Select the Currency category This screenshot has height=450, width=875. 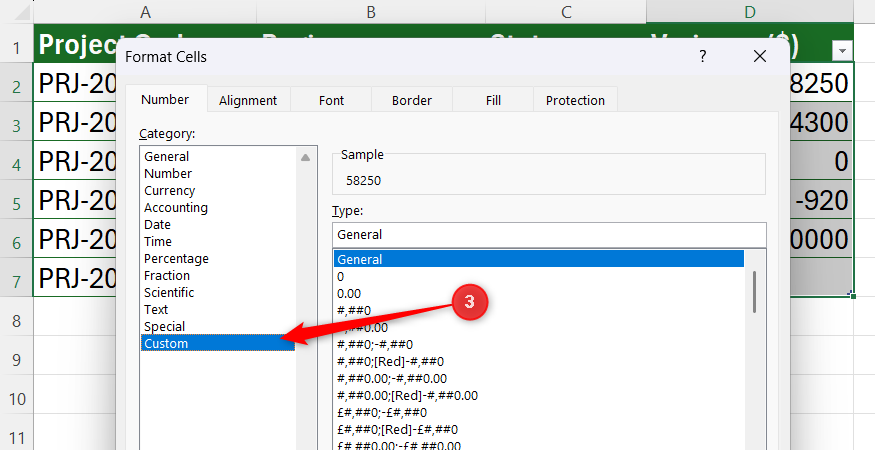(218, 190)
